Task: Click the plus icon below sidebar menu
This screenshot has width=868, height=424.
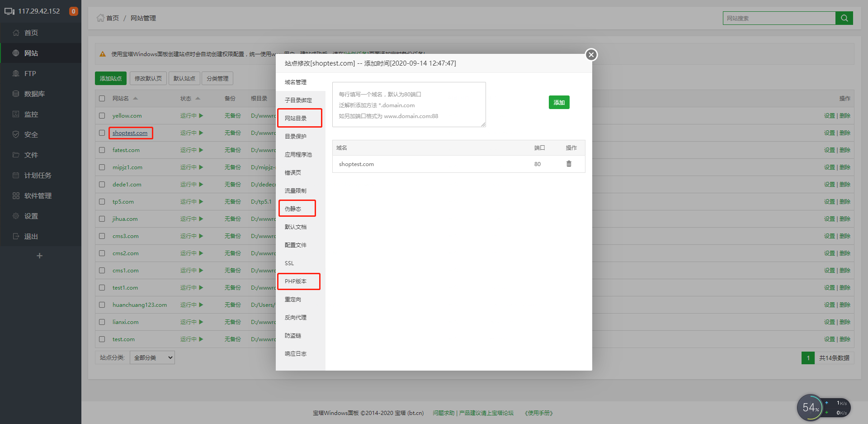Action: 39,256
